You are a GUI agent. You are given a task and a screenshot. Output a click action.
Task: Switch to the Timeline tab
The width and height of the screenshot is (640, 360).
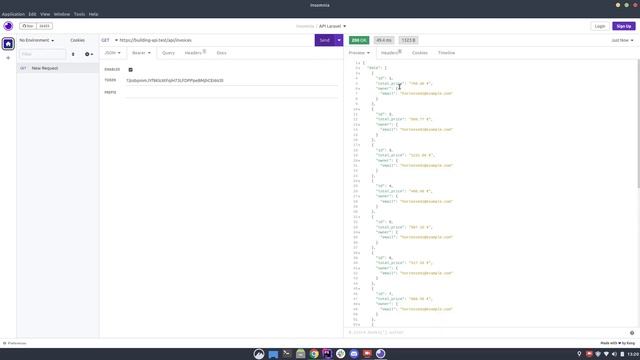click(446, 53)
